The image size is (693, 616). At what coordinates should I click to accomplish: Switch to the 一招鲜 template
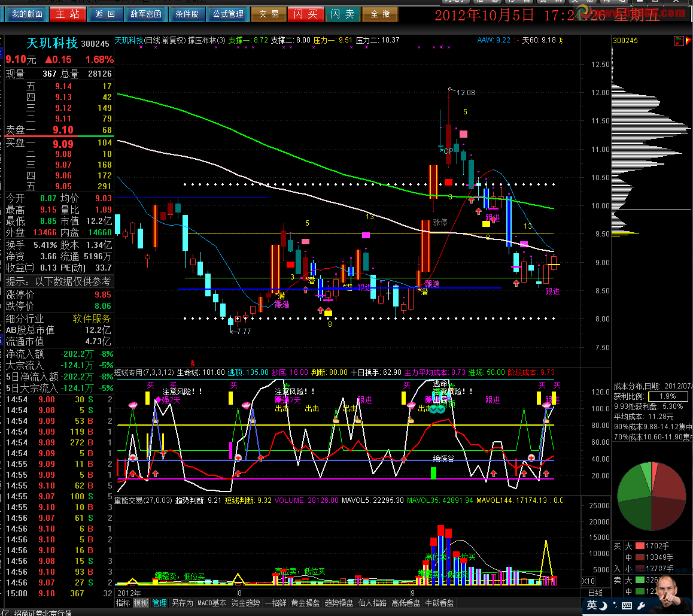click(x=275, y=603)
